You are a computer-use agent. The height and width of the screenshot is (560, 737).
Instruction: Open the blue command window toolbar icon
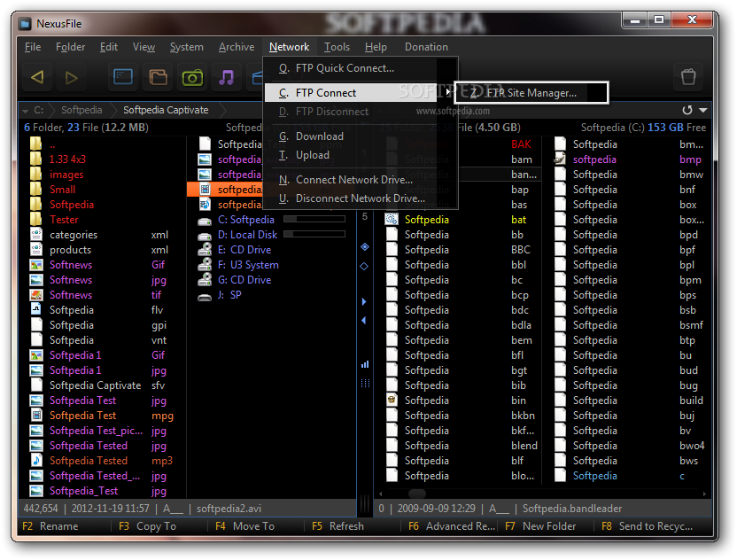tap(123, 76)
